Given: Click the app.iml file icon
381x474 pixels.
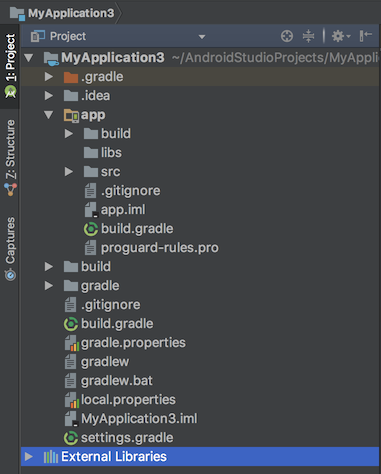Looking at the screenshot, I should coord(91,210).
